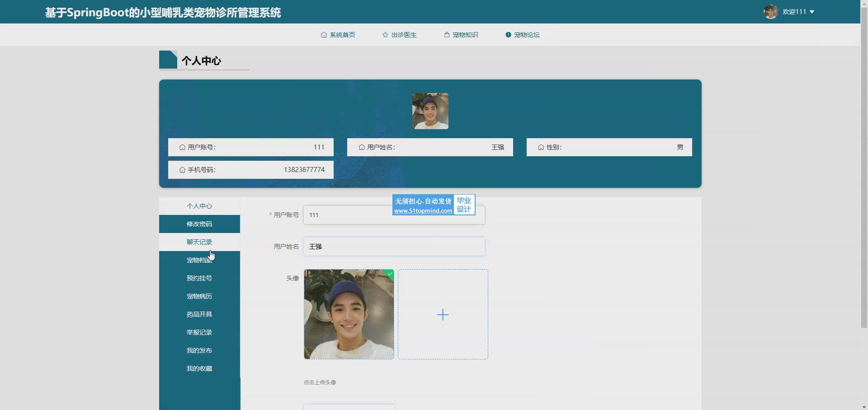
Task: Open 预约挂号 in the sidebar
Action: click(x=199, y=278)
